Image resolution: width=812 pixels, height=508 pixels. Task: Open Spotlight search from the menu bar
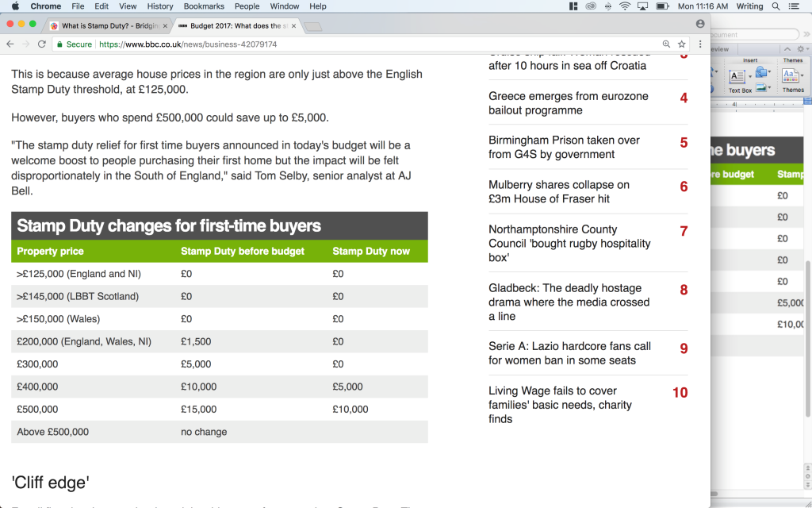(x=776, y=6)
